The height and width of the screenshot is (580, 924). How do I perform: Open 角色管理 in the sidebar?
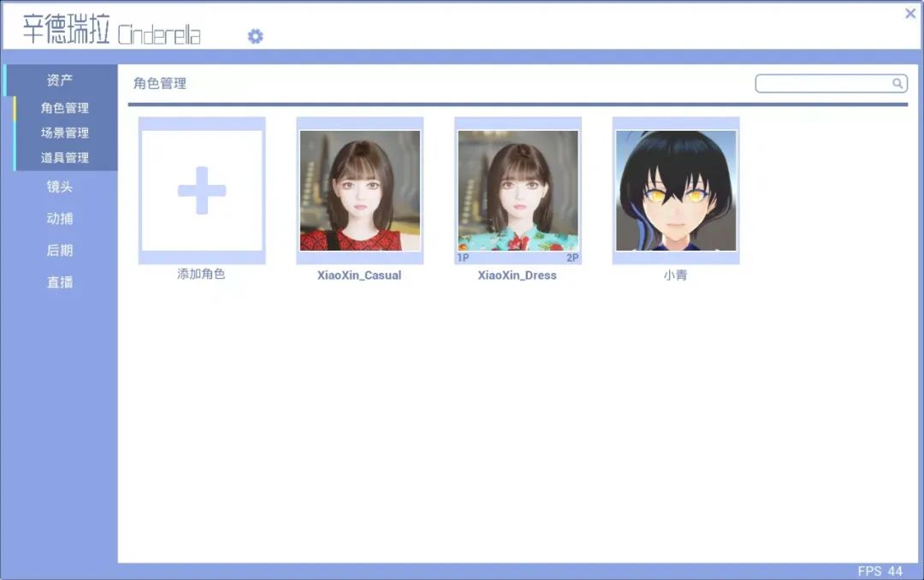(65, 108)
